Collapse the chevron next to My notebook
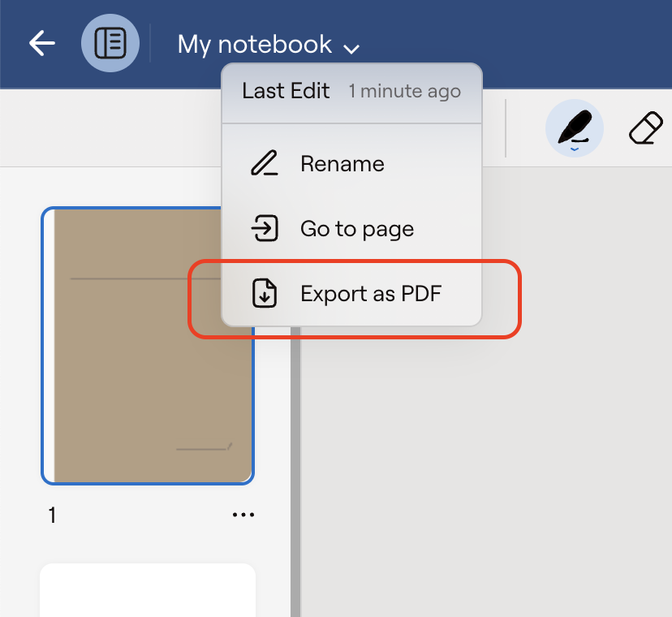 351,49
